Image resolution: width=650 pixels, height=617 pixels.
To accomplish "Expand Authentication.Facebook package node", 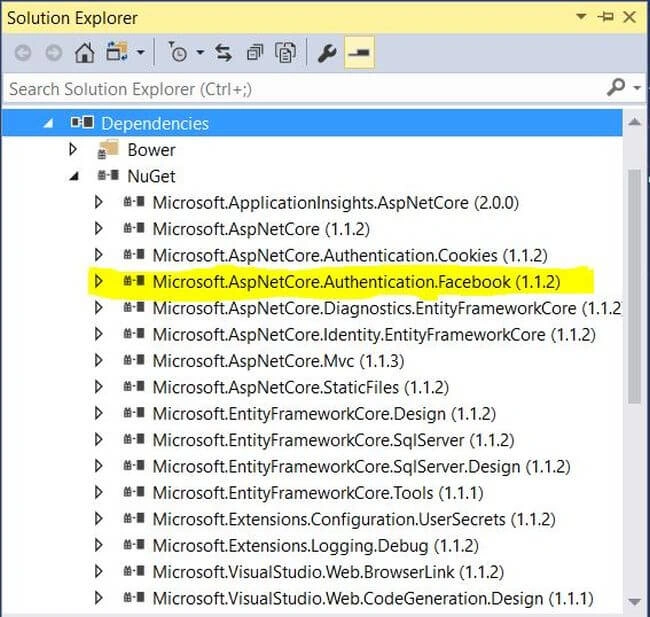I will point(99,282).
